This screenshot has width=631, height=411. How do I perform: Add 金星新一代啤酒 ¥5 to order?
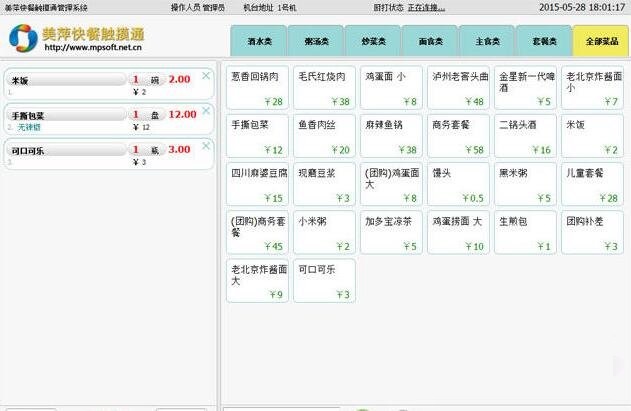tap(526, 88)
